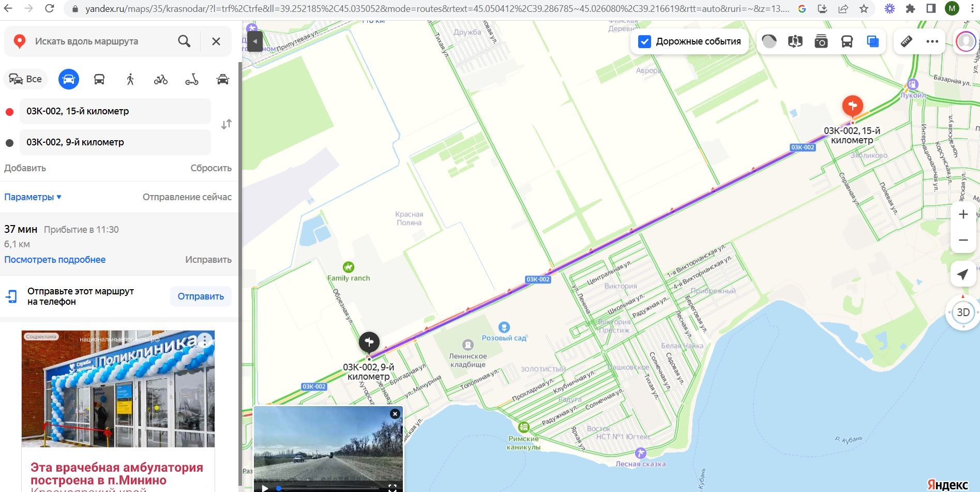Toggle the 3D map view
Image resolution: width=980 pixels, height=492 pixels.
pyautogui.click(x=963, y=312)
